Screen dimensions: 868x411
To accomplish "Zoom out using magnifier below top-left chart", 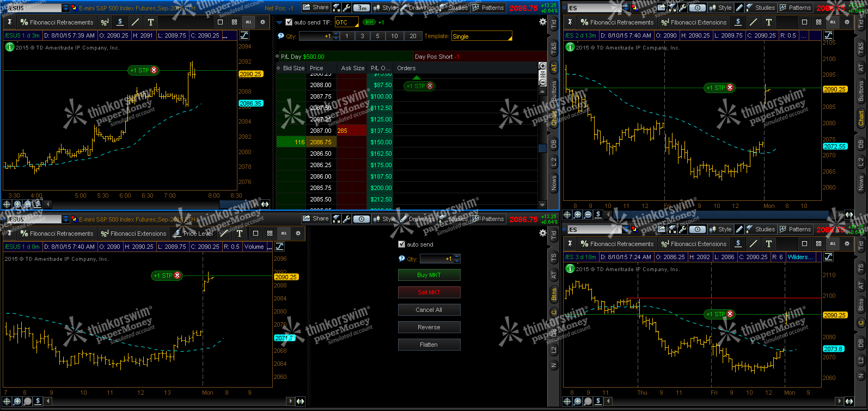I will pos(27,204).
